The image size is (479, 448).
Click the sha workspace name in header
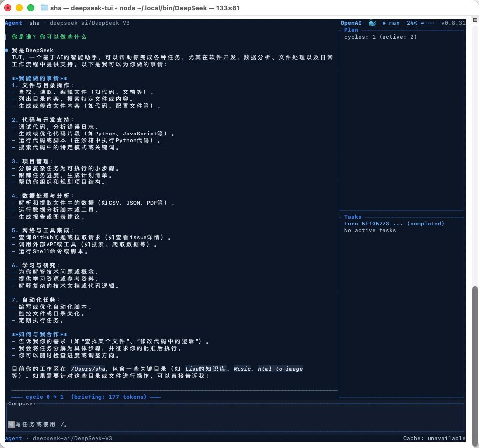point(34,23)
